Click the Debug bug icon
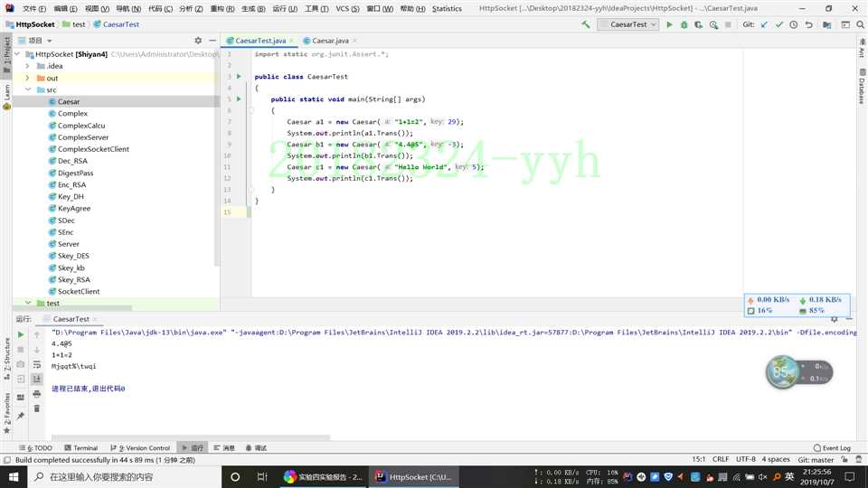The height and width of the screenshot is (488, 868). click(684, 25)
